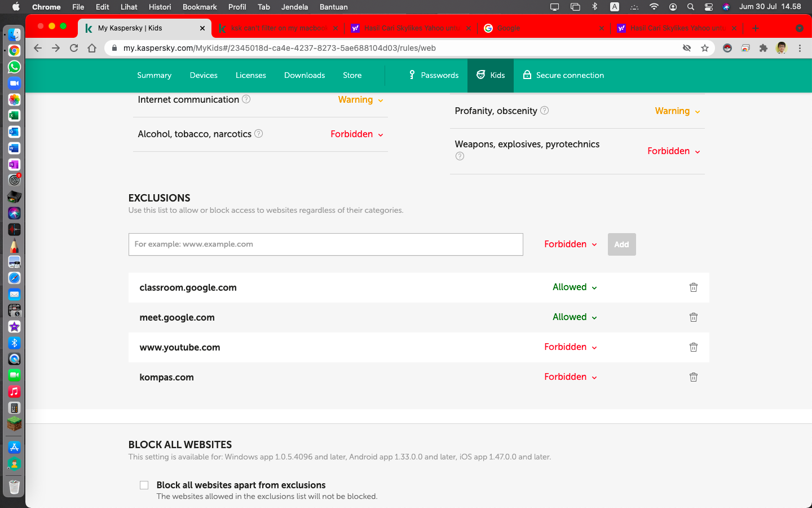Open Microsoft Excel in the dock
The image size is (812, 508).
(14, 116)
